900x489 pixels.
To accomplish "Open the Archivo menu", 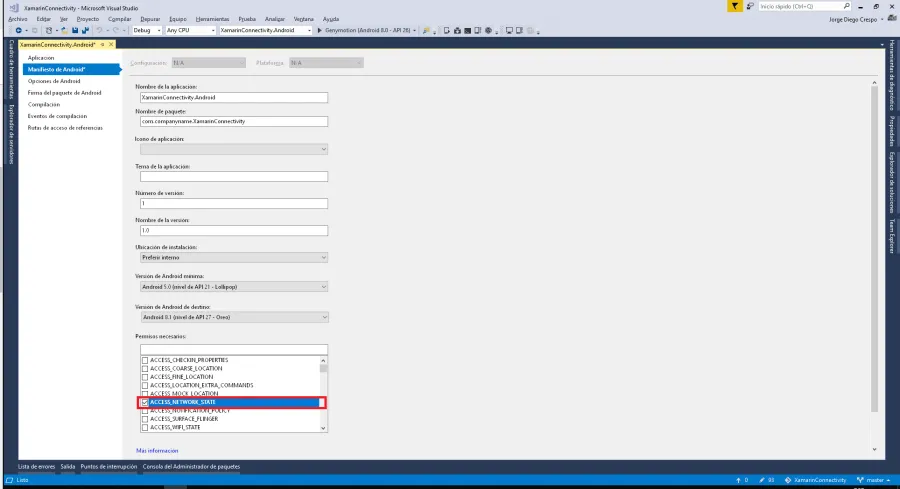I will point(18,19).
